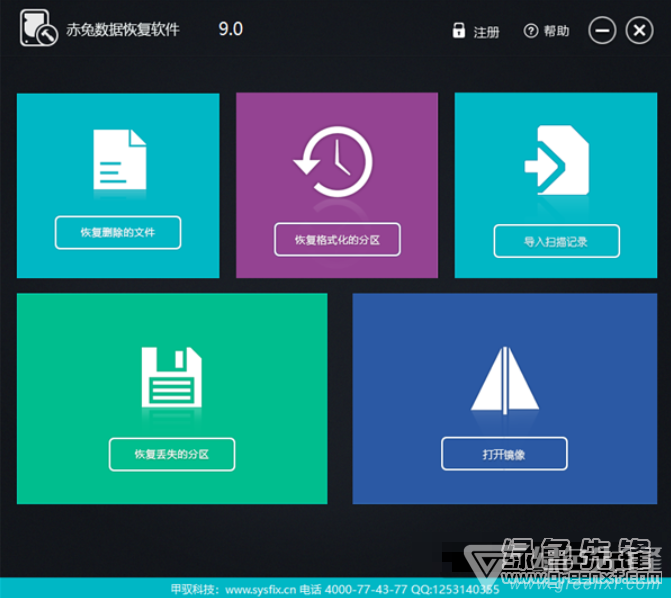Click the QQ number in the footer

(x=456, y=589)
